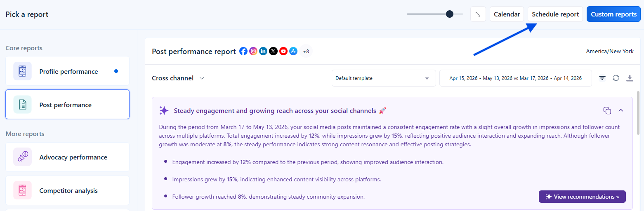Click the Schedule report button
The height and width of the screenshot is (211, 644).
point(555,14)
